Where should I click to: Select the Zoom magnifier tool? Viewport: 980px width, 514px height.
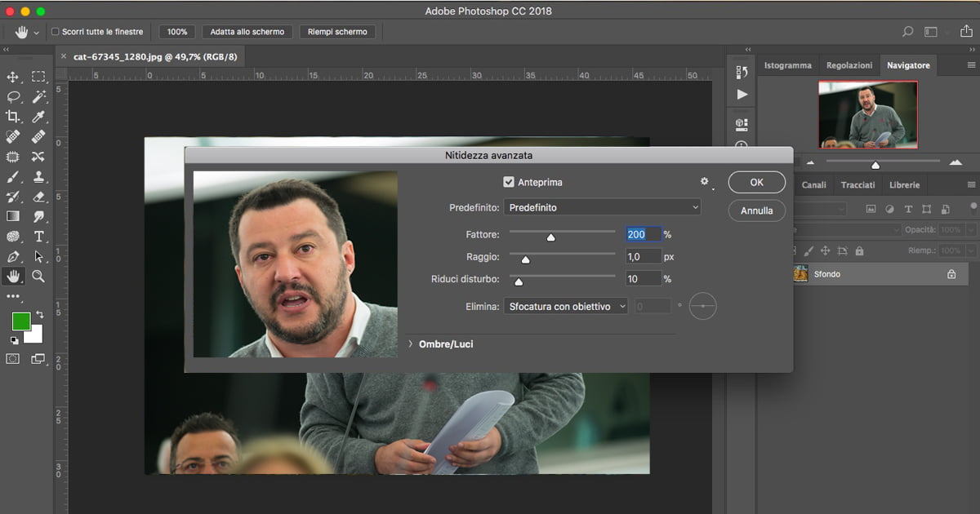click(38, 277)
